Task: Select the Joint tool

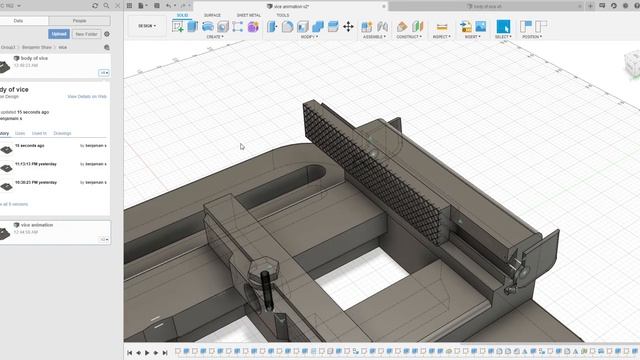Action: point(382,27)
